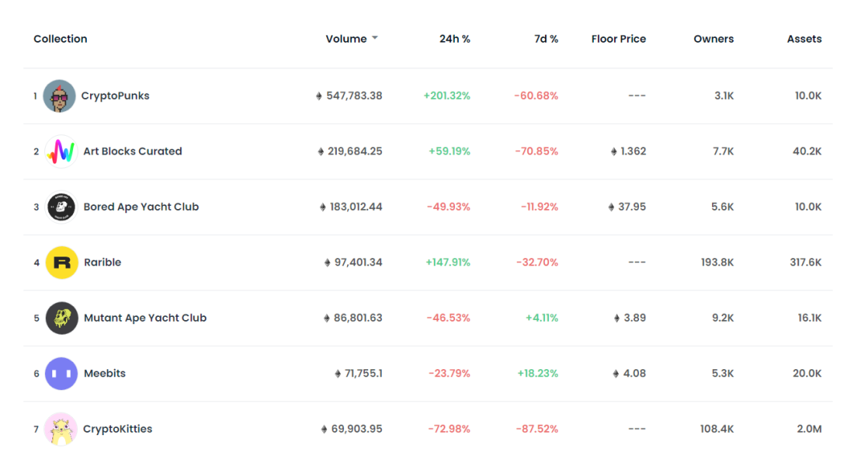The height and width of the screenshot is (456, 868).
Task: Sort the table by 7d % column
Action: point(546,39)
